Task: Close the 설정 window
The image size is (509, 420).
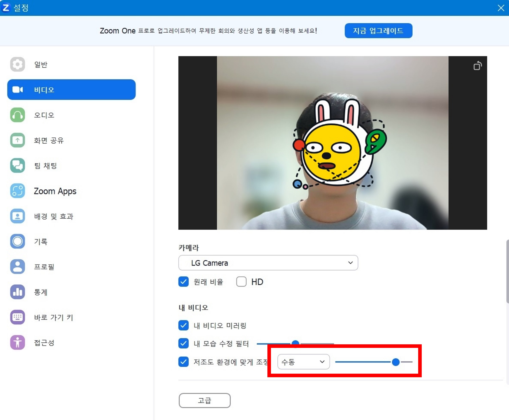Action: pyautogui.click(x=501, y=8)
